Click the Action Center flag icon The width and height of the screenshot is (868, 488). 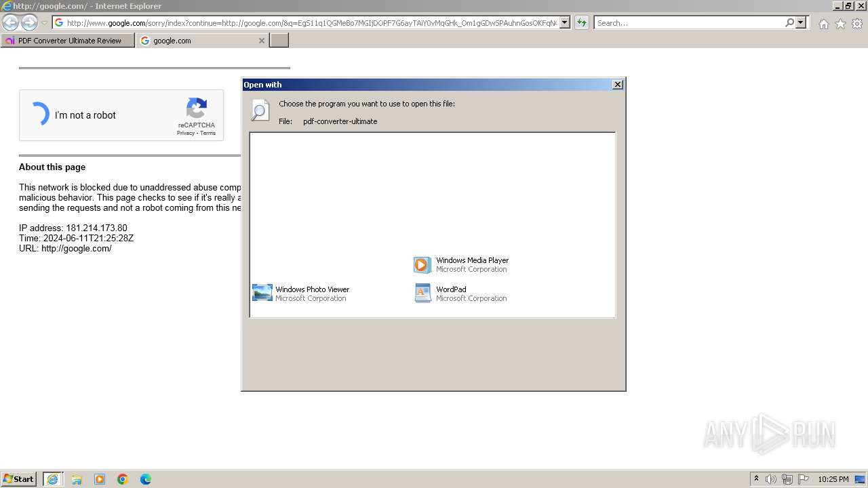(x=804, y=479)
